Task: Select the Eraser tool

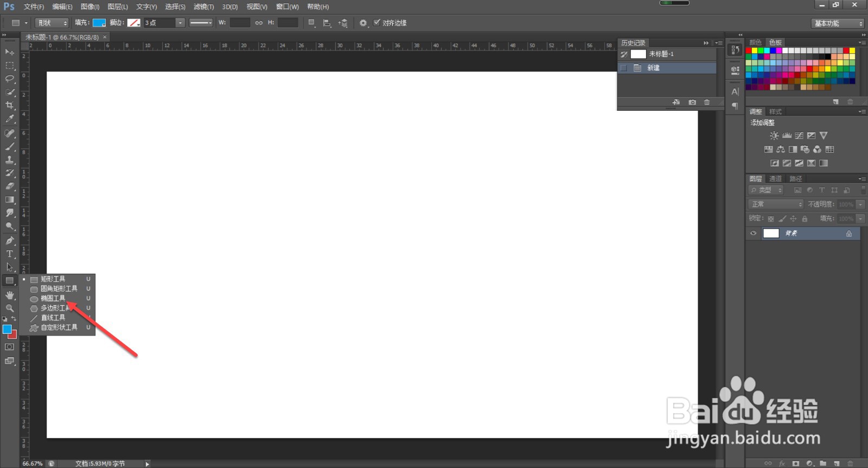Action: tap(10, 186)
